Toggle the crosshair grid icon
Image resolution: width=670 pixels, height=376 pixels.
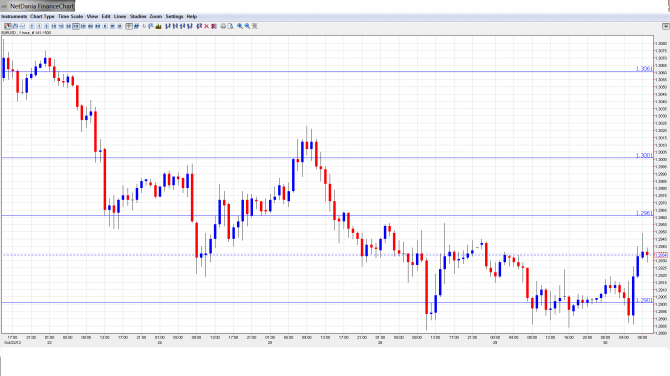[x=129, y=26]
